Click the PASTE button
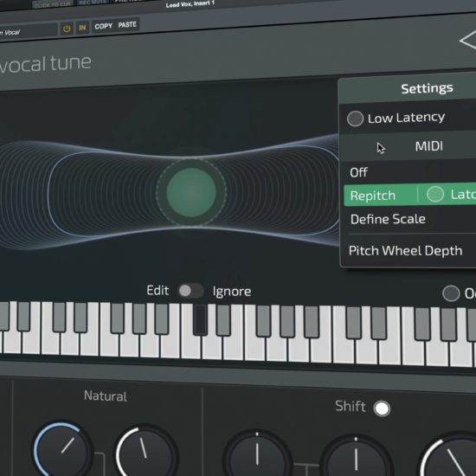The image size is (476, 476). click(x=127, y=24)
